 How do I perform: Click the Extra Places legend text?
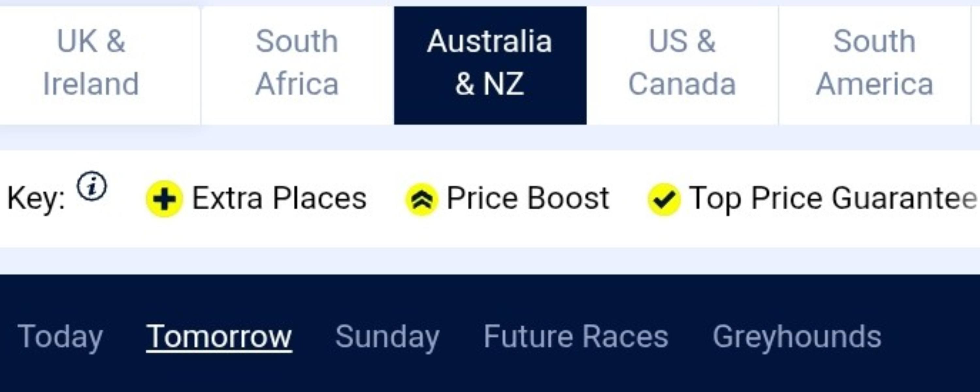(x=279, y=198)
